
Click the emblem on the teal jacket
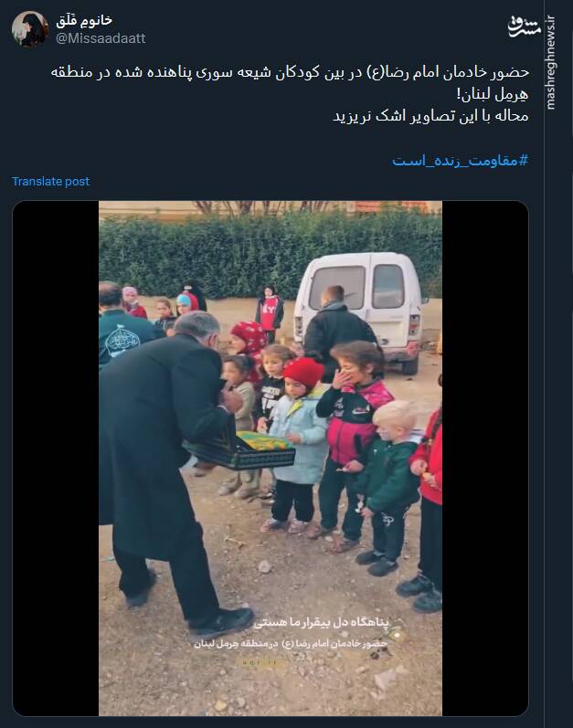(x=122, y=341)
